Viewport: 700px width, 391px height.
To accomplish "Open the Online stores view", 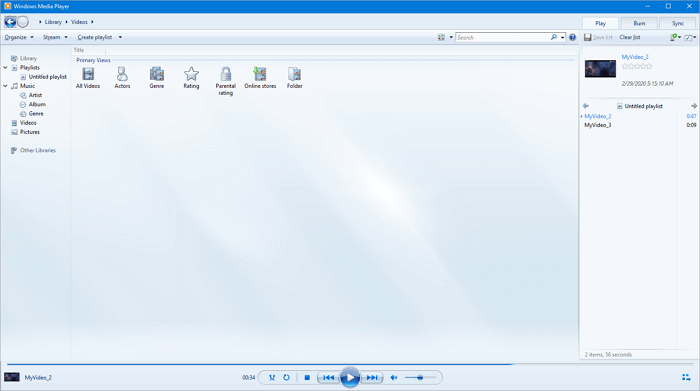I will pyautogui.click(x=260, y=78).
